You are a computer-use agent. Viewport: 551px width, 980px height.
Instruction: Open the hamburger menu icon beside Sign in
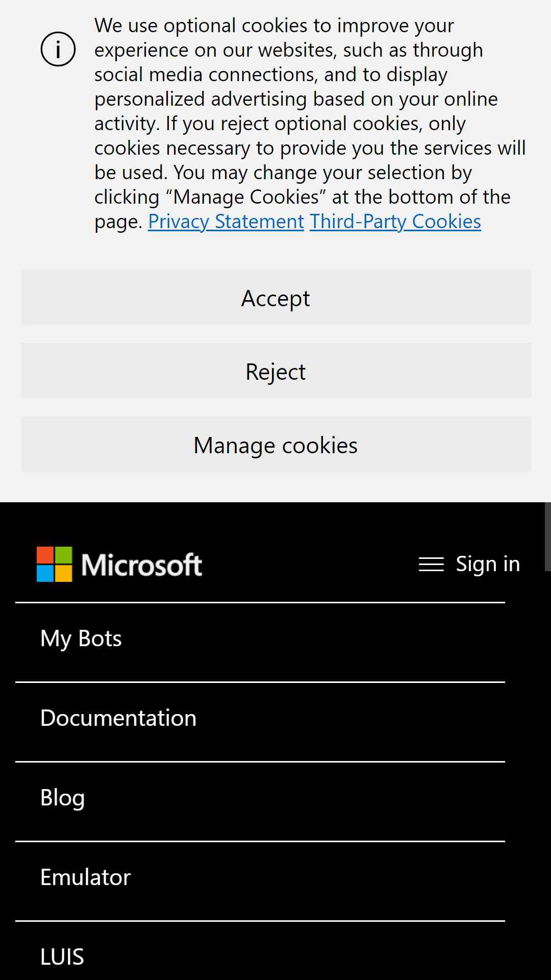pyautogui.click(x=431, y=565)
